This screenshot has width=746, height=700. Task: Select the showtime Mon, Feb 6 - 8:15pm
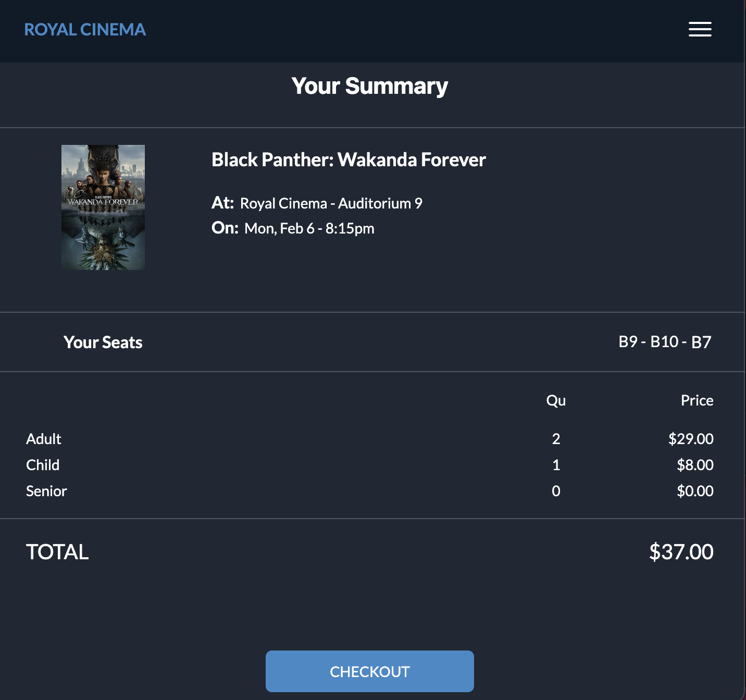click(308, 228)
